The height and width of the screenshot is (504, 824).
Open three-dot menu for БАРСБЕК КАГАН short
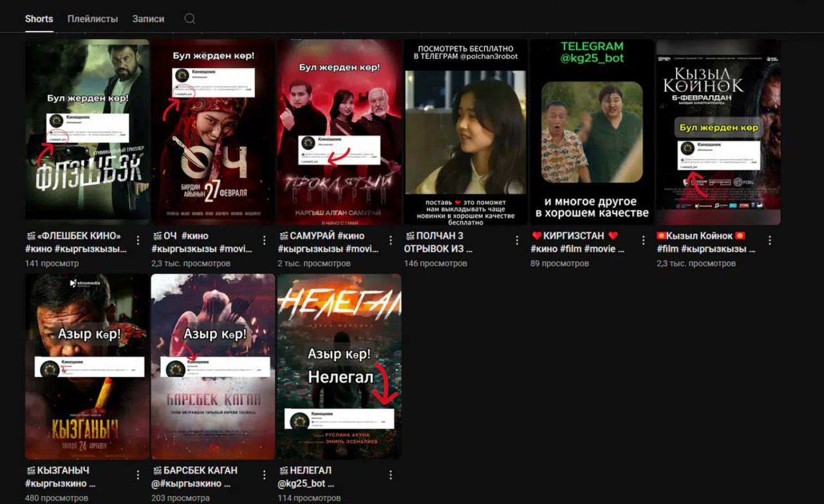(x=264, y=475)
